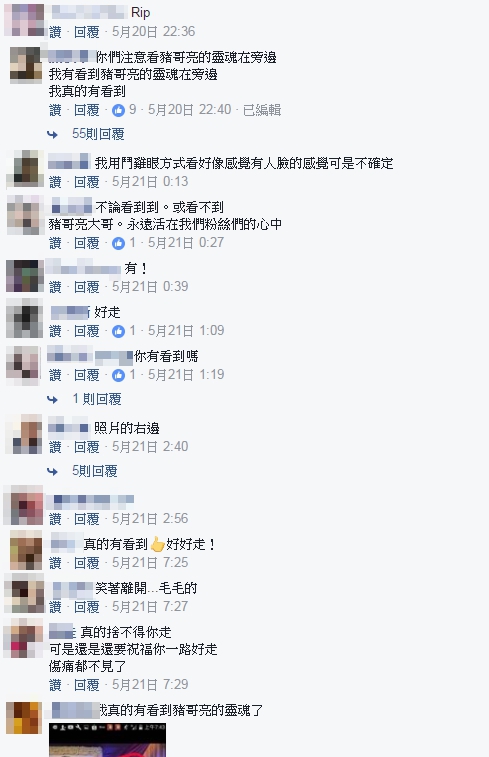Click the 5月21日 7:25 timestamp
The image size is (489, 757).
(150, 563)
